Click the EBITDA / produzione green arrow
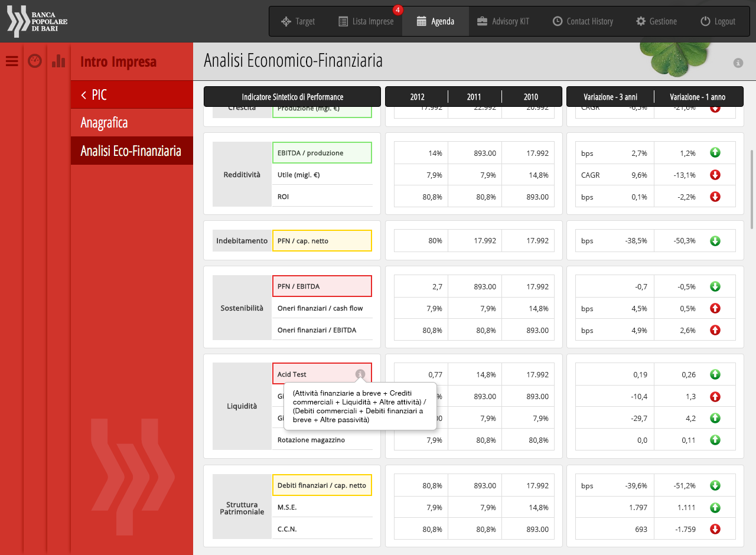Screen dimensions: 756x555 tap(715, 153)
